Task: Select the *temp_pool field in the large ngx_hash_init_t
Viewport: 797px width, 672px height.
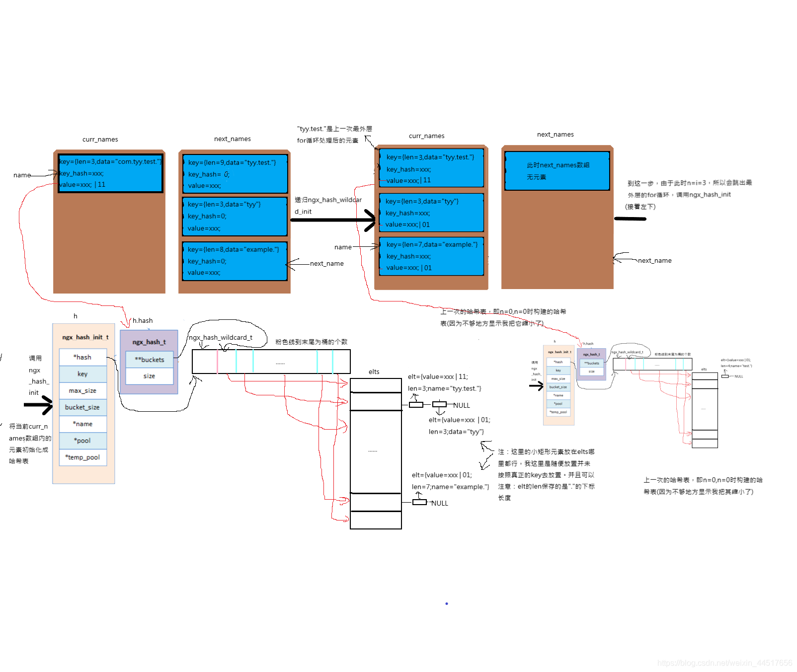Action: coord(82,457)
